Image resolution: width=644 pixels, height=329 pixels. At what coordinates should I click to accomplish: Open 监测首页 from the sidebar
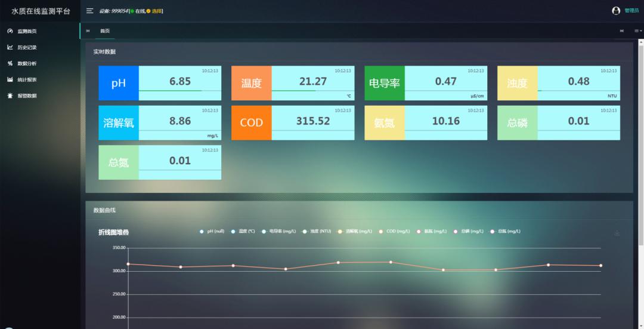point(27,31)
